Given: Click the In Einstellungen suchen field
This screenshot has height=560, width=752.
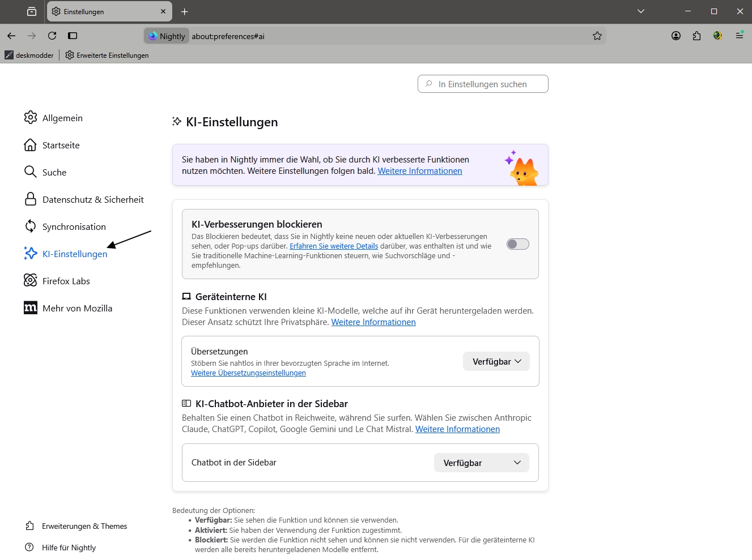Looking at the screenshot, I should [483, 84].
